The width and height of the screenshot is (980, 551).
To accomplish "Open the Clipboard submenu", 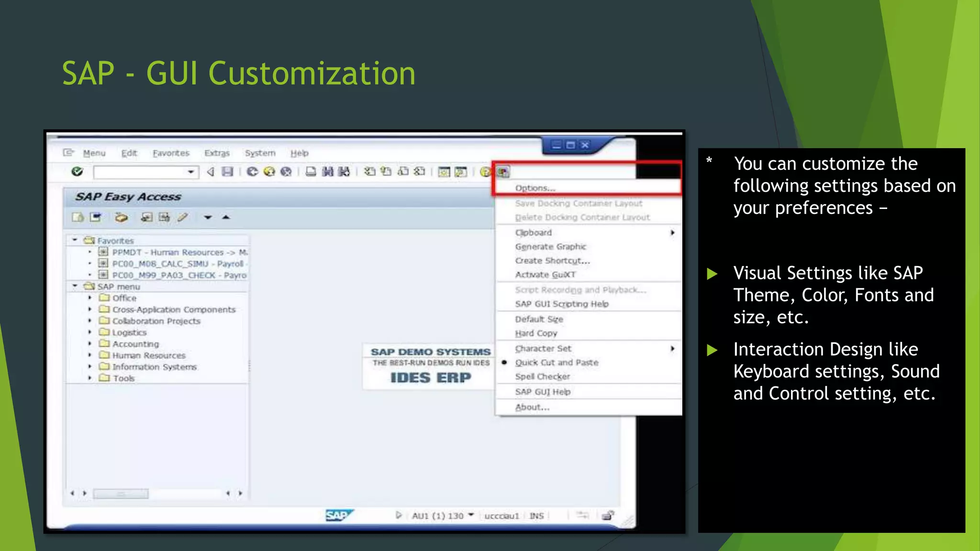I will (x=534, y=232).
